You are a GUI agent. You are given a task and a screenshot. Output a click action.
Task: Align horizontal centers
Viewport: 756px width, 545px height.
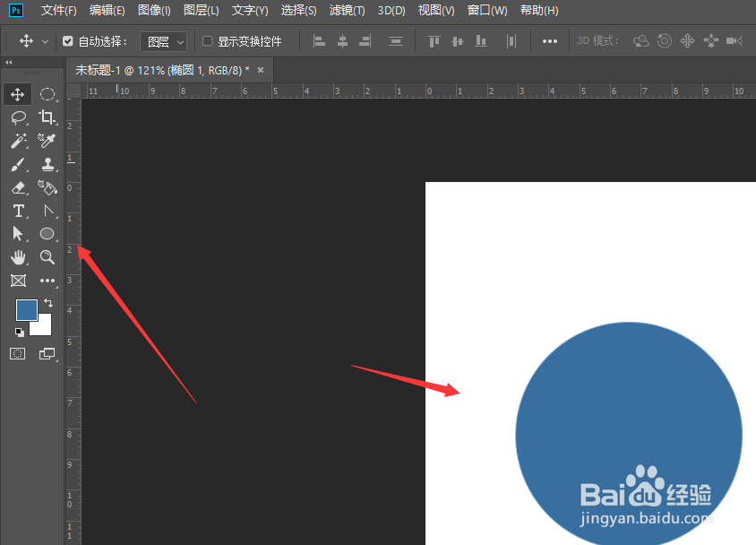tap(342, 41)
